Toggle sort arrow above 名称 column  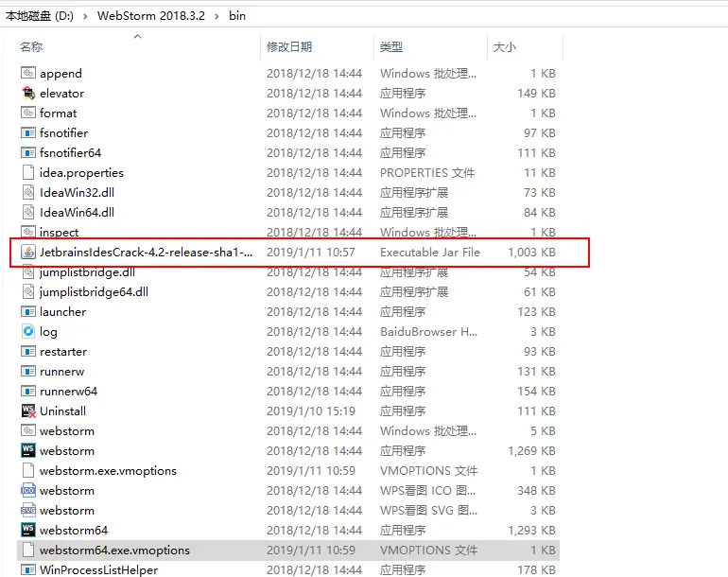coord(137,36)
